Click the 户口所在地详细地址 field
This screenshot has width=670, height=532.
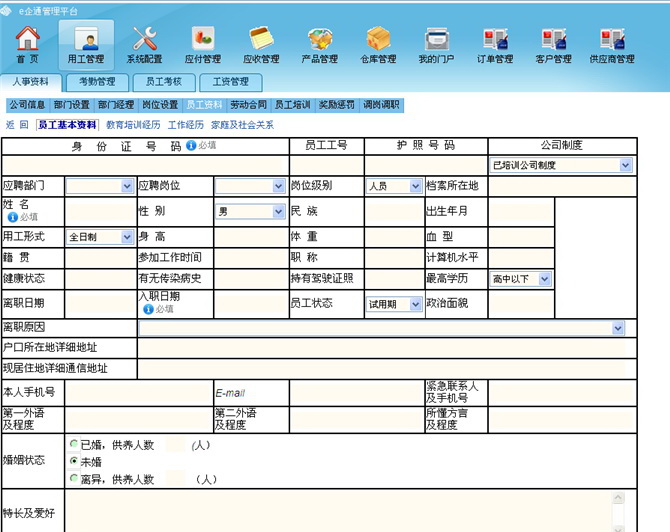coord(382,348)
